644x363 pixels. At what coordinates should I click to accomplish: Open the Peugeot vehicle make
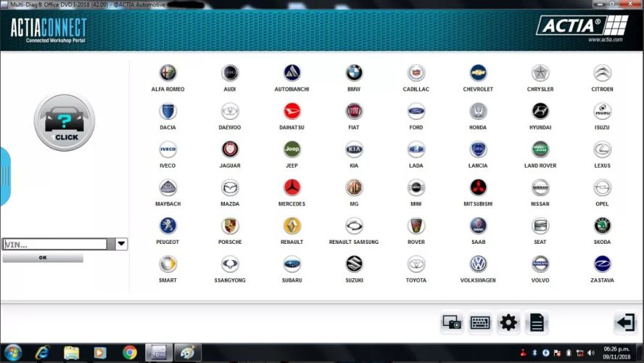pyautogui.click(x=168, y=226)
